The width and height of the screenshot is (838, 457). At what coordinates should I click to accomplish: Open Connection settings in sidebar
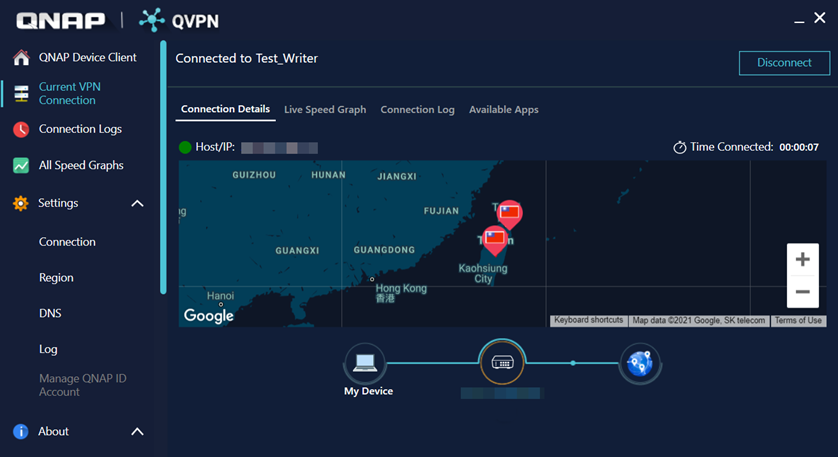(x=67, y=242)
